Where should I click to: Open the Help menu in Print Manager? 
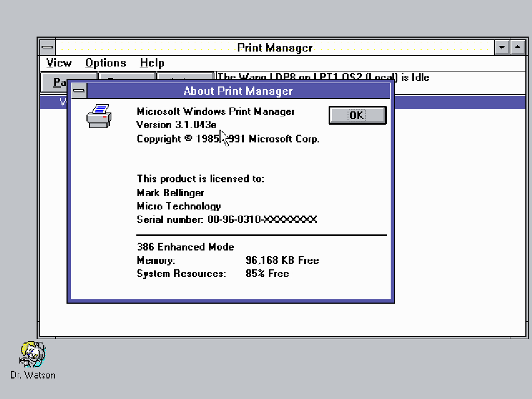[x=152, y=63]
